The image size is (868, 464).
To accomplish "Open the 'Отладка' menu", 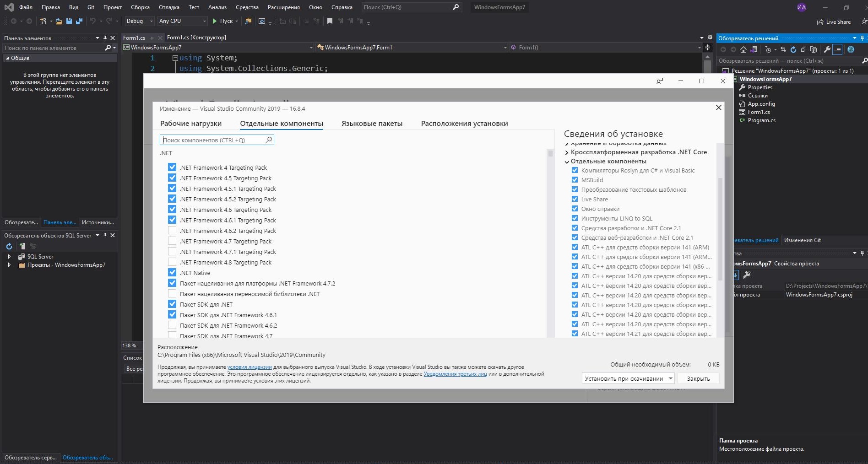I will 169,7.
